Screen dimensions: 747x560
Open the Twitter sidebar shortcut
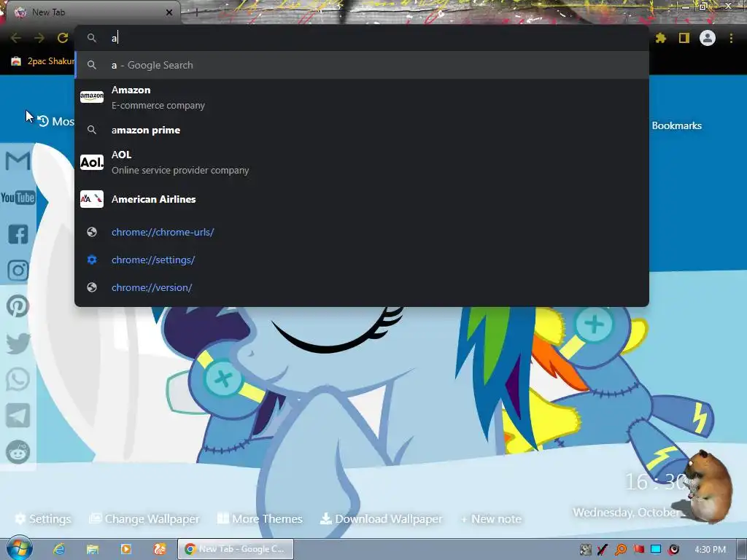point(18,343)
